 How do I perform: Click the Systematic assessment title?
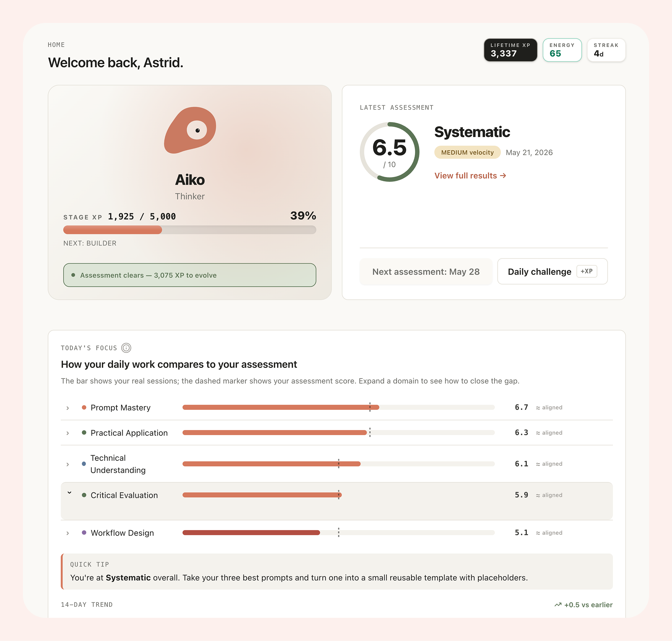coord(472,132)
